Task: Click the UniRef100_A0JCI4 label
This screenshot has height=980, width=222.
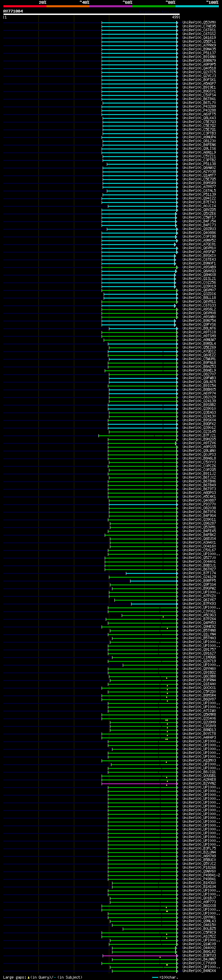Action: [199, 206]
